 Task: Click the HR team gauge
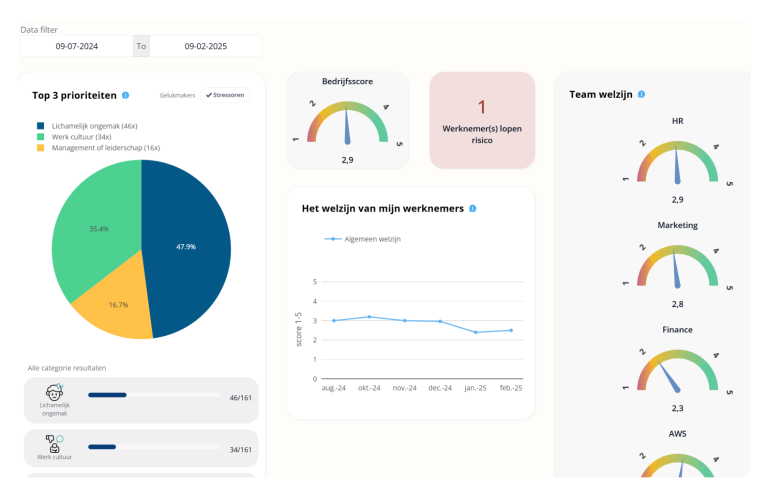[677, 160]
